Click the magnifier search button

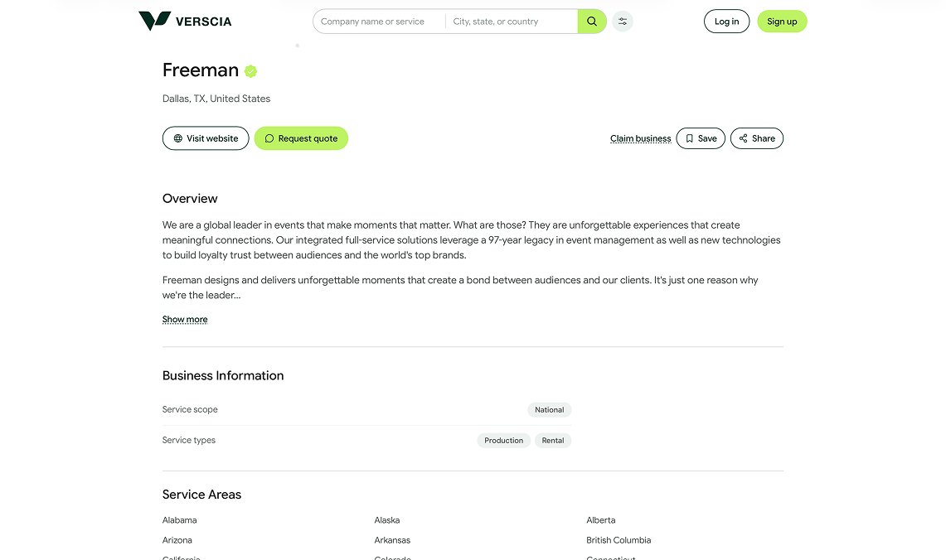click(x=592, y=21)
